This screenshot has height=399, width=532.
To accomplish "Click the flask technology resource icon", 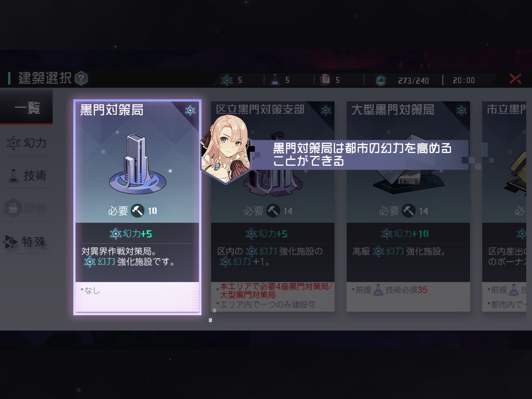I will click(x=275, y=80).
